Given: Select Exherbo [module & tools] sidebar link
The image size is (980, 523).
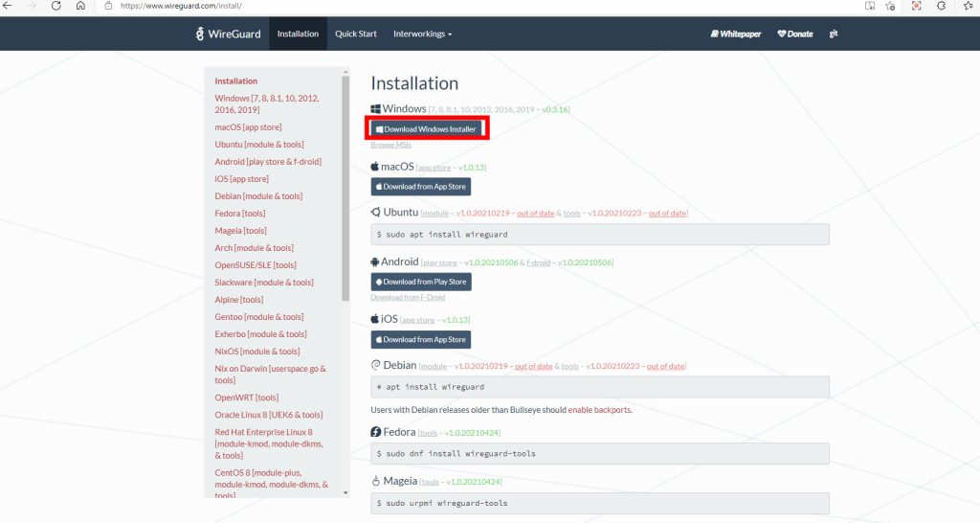Looking at the screenshot, I should tap(260, 334).
